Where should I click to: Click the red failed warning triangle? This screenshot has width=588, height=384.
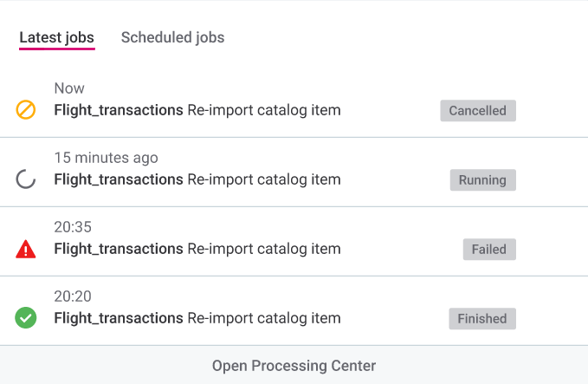click(x=26, y=250)
